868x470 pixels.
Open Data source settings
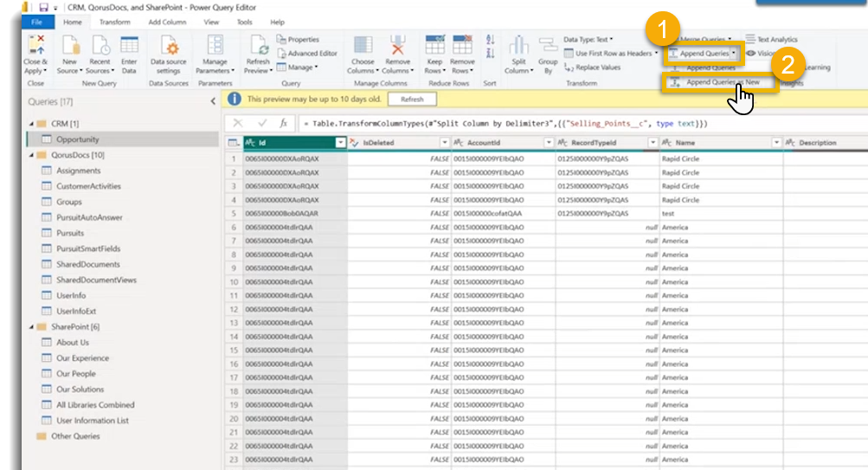click(x=168, y=47)
